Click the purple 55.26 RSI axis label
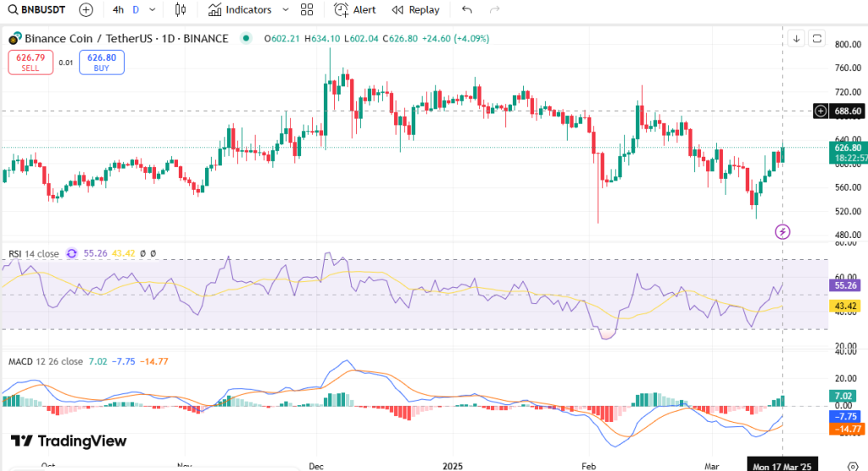 coord(845,285)
